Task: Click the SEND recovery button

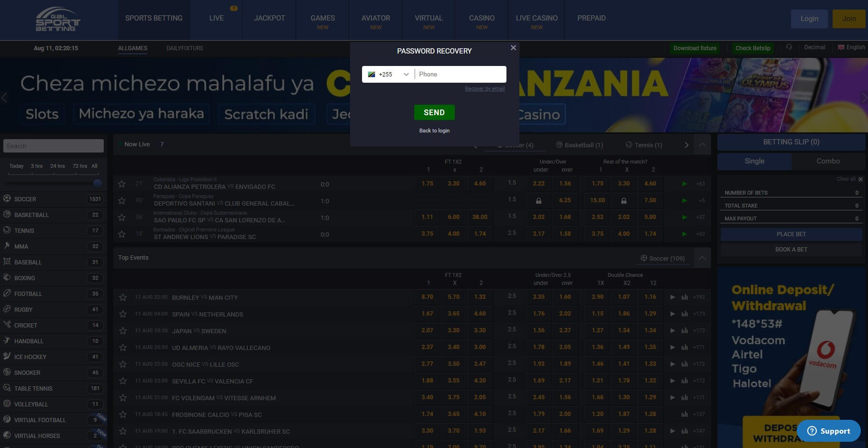Action: [x=434, y=112]
